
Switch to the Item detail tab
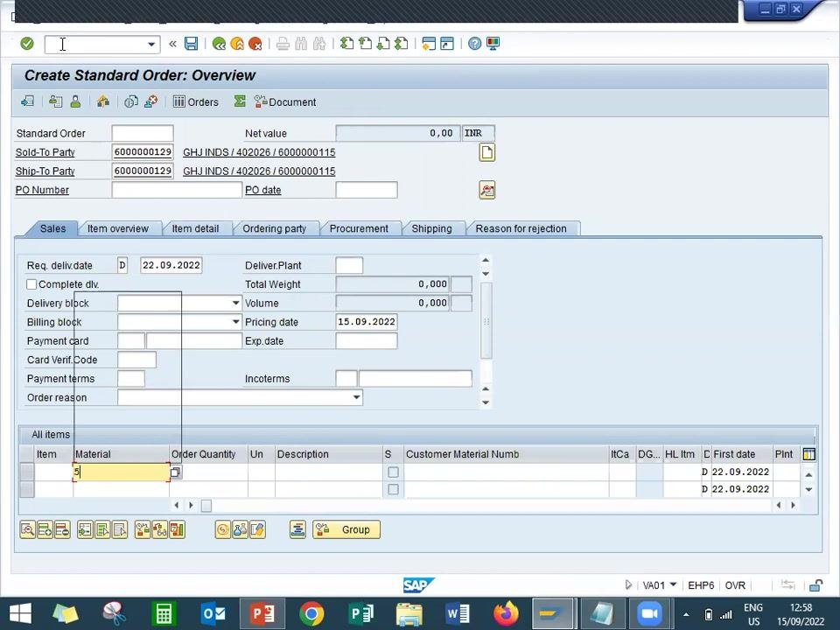pyautogui.click(x=195, y=228)
